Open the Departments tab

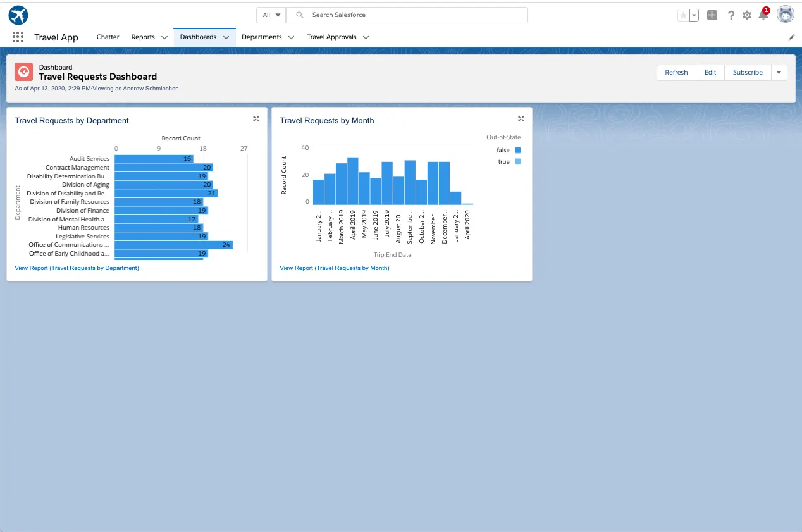(x=261, y=37)
